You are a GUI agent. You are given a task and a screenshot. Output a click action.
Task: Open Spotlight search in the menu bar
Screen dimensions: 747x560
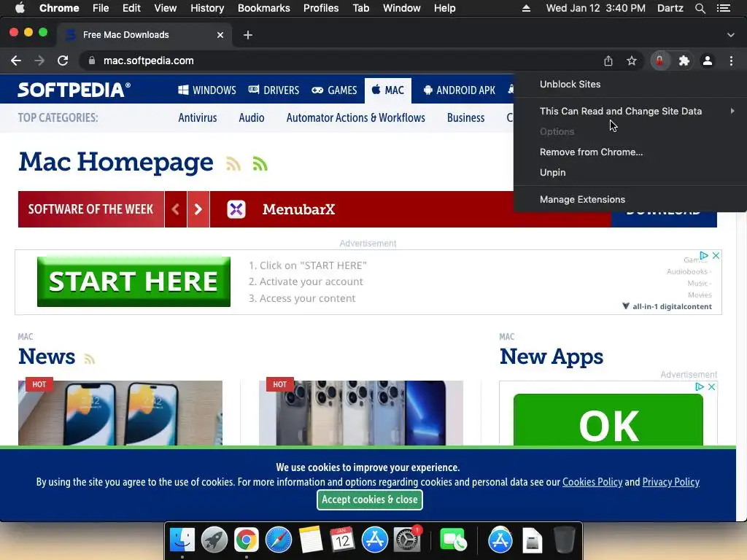pos(700,8)
